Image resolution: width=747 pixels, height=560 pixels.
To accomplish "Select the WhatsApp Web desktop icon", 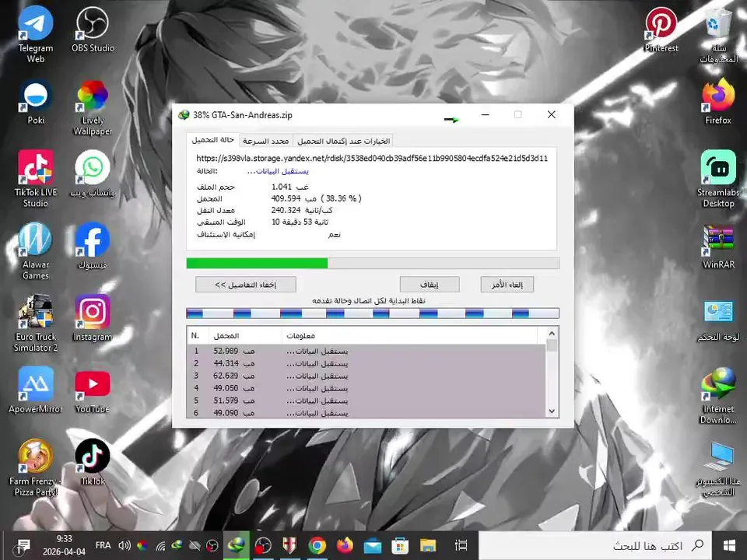I will point(93,173).
